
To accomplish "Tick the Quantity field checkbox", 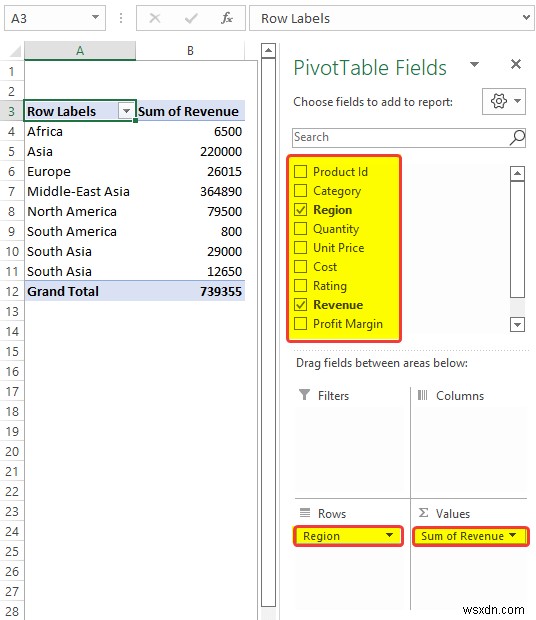I will pyautogui.click(x=300, y=229).
